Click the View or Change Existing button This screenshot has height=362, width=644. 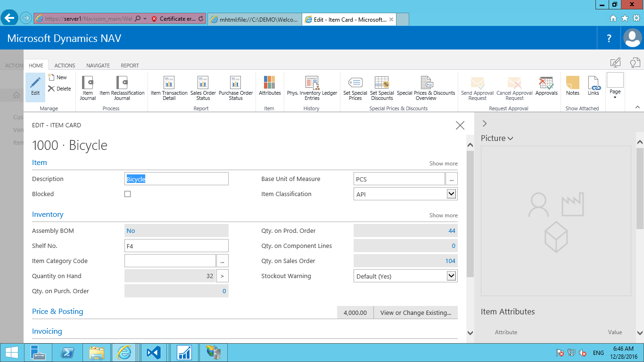click(416, 313)
